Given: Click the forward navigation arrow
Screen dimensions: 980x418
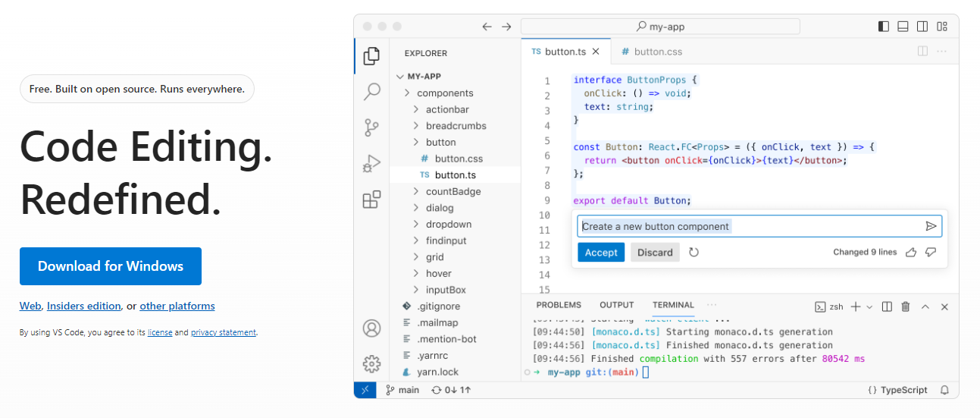Looking at the screenshot, I should pos(506,27).
